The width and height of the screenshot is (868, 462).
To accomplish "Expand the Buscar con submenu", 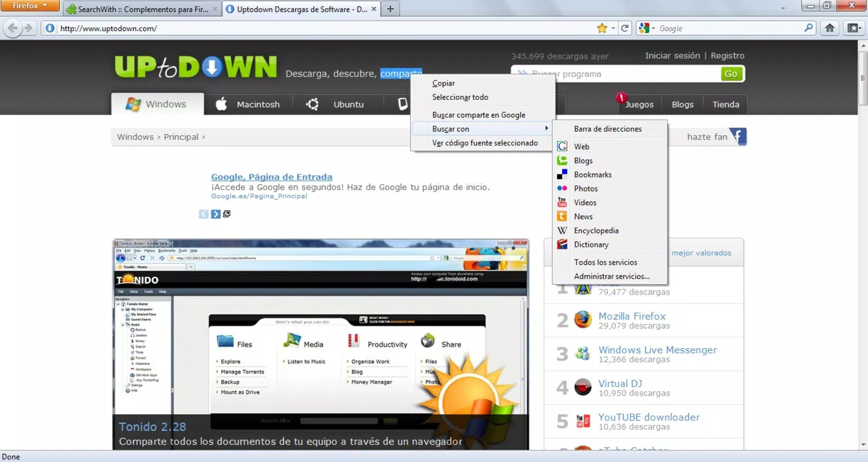I will coord(482,129).
